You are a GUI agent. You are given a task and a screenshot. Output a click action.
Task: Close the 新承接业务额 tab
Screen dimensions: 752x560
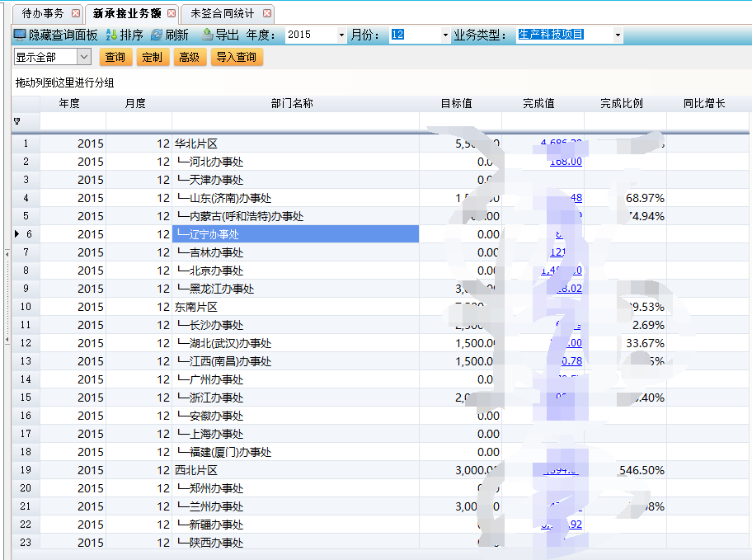[x=172, y=14]
